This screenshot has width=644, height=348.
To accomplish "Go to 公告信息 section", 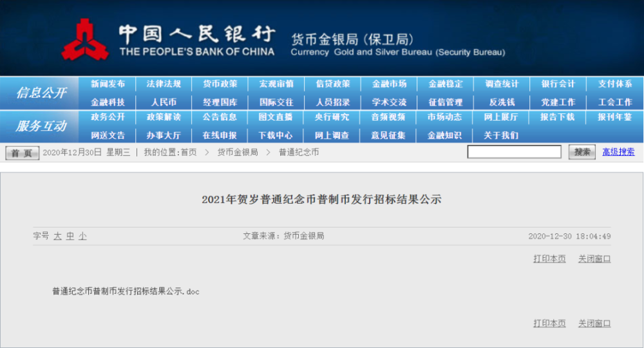I will coord(220,117).
